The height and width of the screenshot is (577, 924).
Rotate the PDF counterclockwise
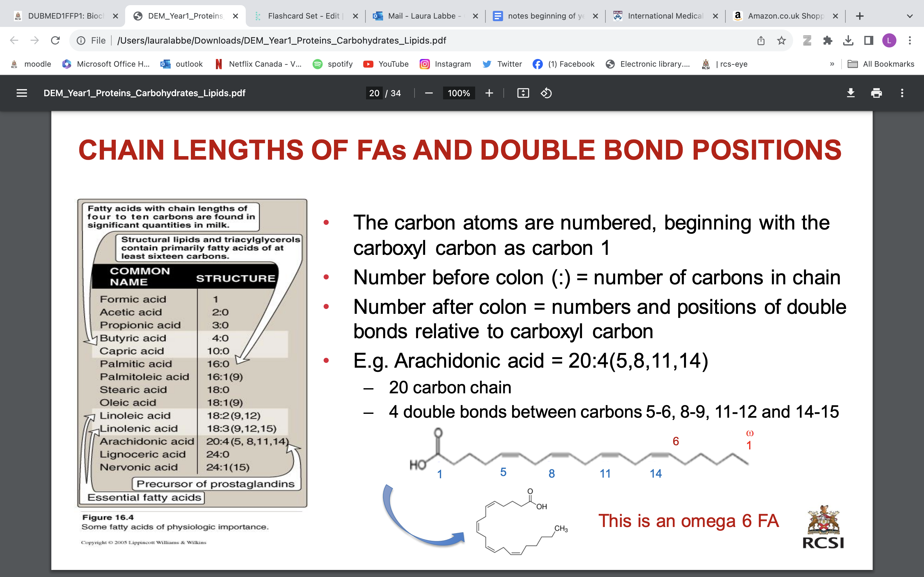(x=546, y=93)
